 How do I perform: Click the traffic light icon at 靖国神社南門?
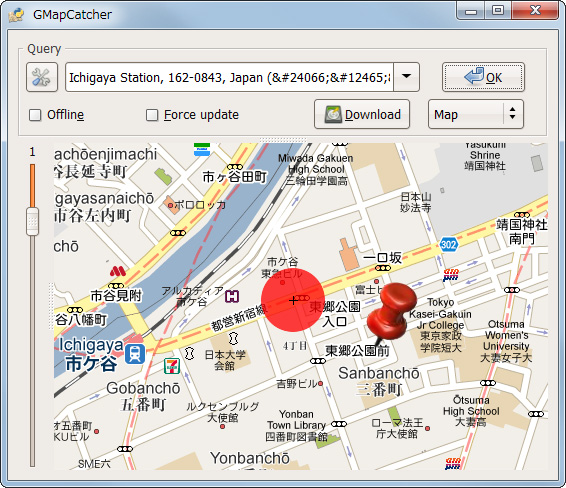[x=522, y=215]
